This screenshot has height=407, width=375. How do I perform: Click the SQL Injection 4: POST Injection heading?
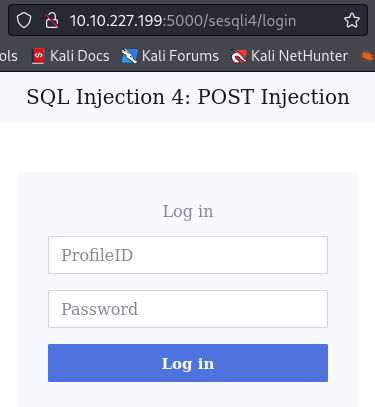coord(188,97)
